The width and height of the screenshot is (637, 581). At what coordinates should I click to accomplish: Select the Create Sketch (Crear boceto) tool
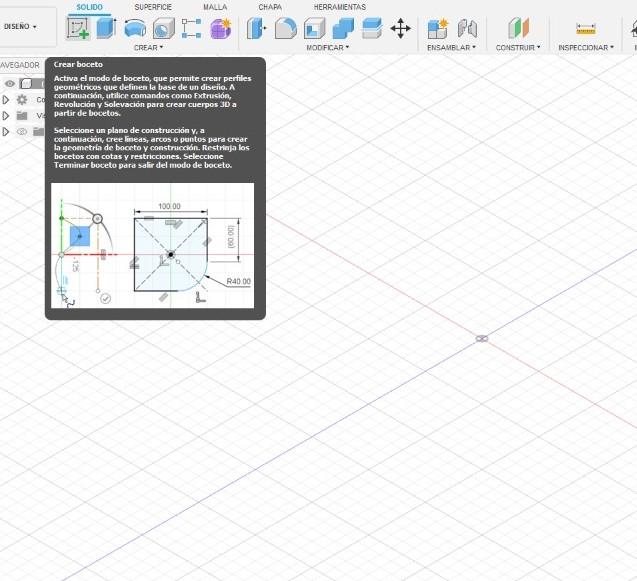(78, 29)
